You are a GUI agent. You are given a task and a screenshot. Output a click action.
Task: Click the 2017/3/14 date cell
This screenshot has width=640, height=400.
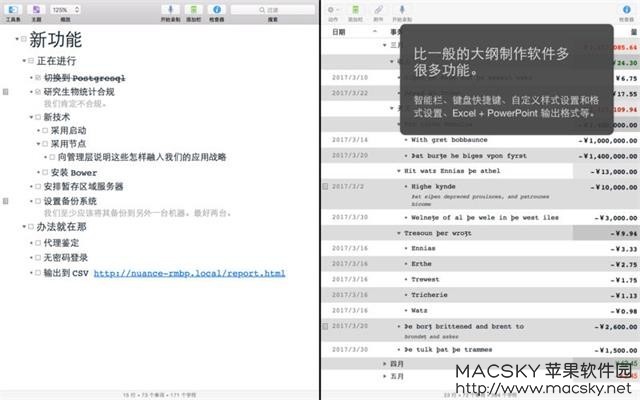tap(350, 140)
